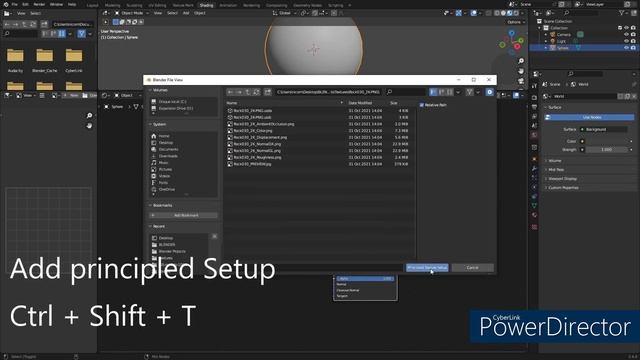Collapse the System section

[159, 124]
